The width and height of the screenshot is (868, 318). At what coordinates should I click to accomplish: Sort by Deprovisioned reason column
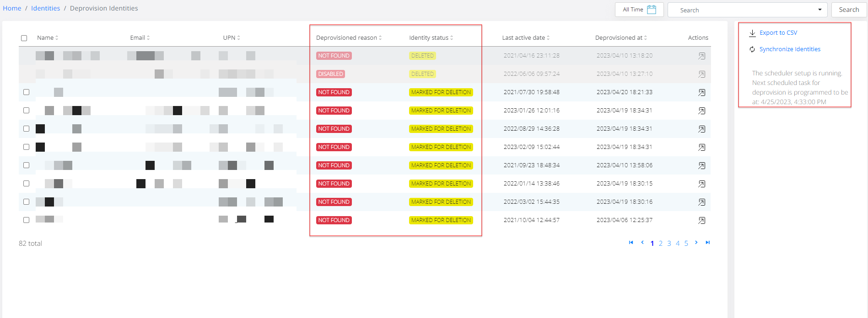coord(349,38)
